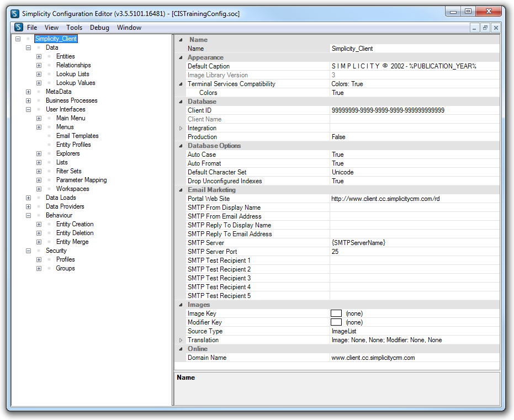Collapse the Appearance property category
The height and width of the screenshot is (420, 514).
pos(181,57)
